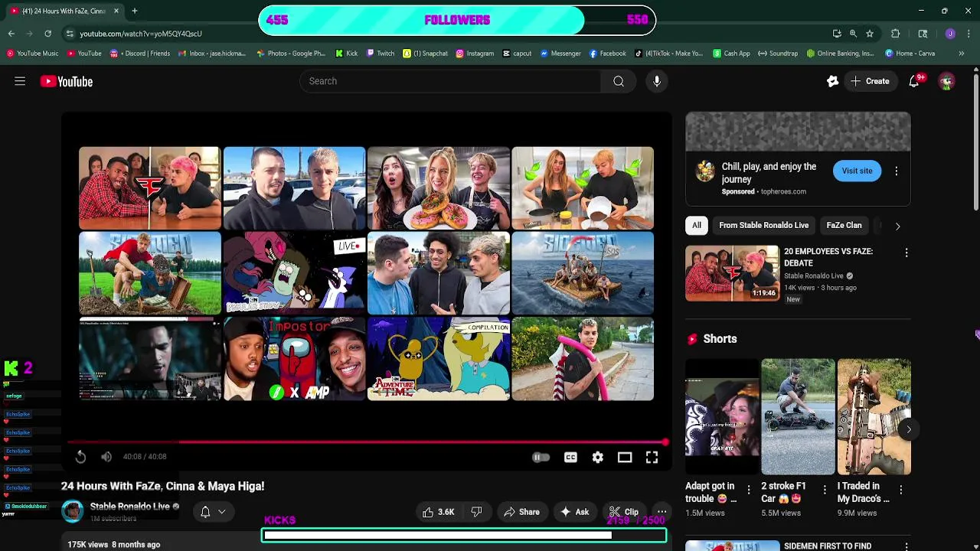
Task: Open options for 2 stroke F1 Car short
Action: 825,490
